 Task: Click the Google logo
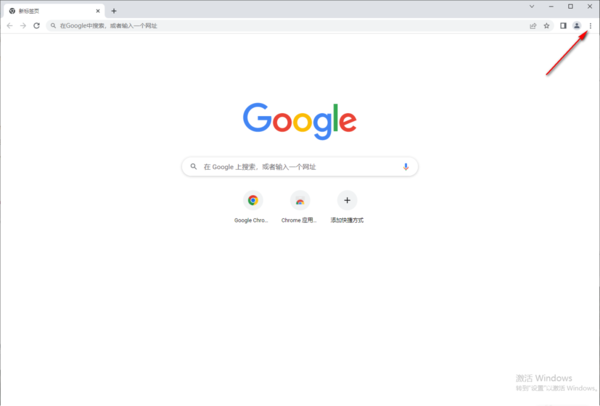click(x=300, y=121)
